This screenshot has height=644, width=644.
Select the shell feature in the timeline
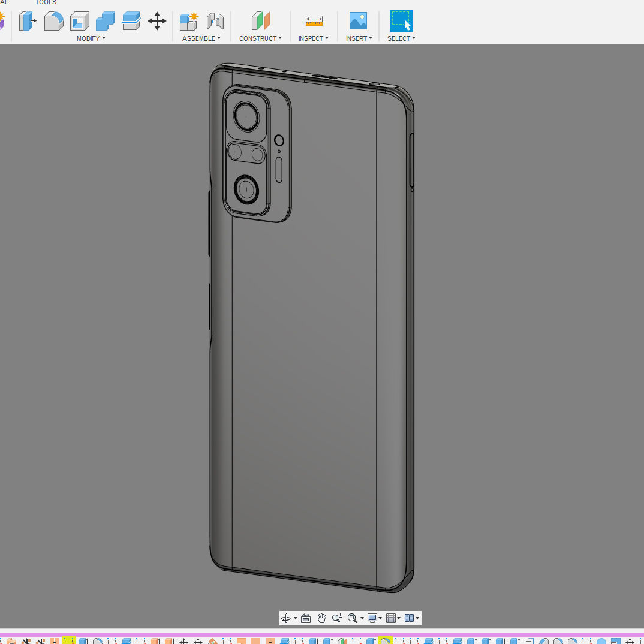529,641
